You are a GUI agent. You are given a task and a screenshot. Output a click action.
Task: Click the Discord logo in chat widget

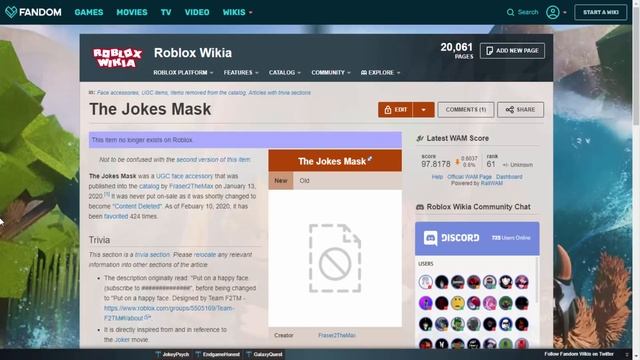tap(451, 238)
